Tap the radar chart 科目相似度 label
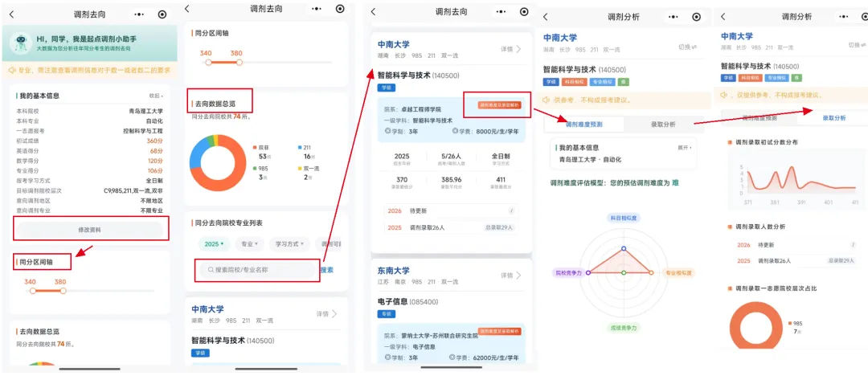The image size is (868, 380). [624, 218]
